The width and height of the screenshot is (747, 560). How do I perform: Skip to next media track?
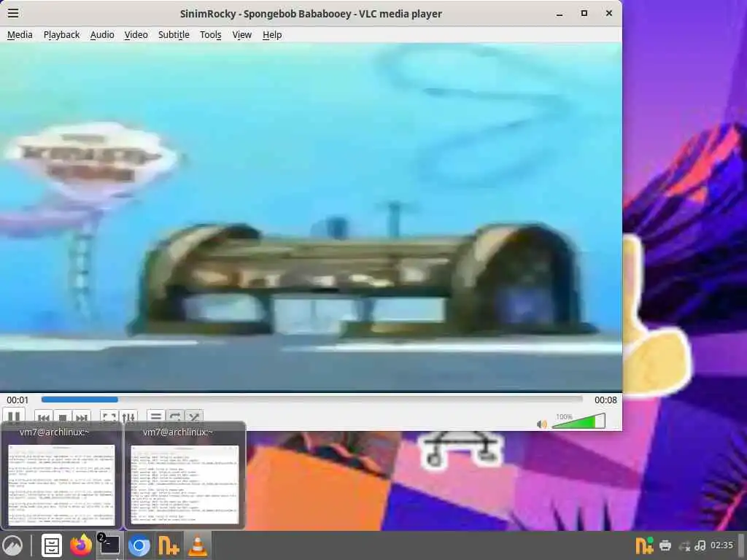pos(82,417)
